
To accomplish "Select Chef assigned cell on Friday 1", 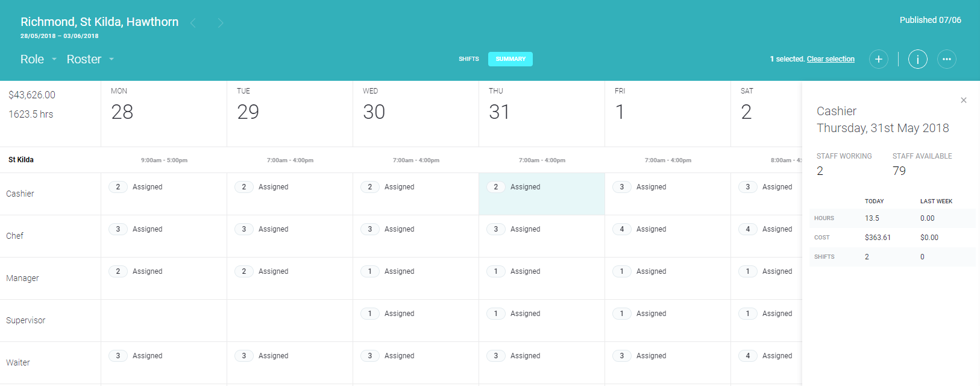I will tap(667, 236).
